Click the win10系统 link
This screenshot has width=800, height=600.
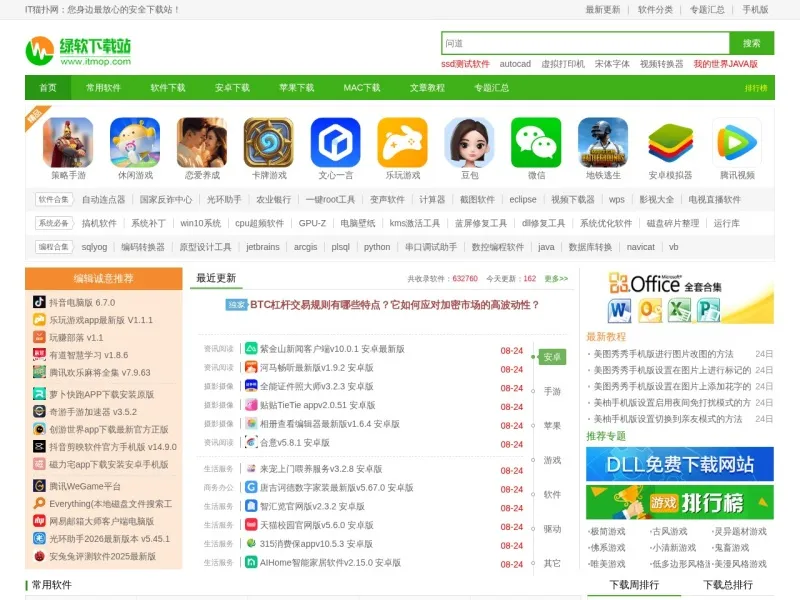pyautogui.click(x=201, y=223)
